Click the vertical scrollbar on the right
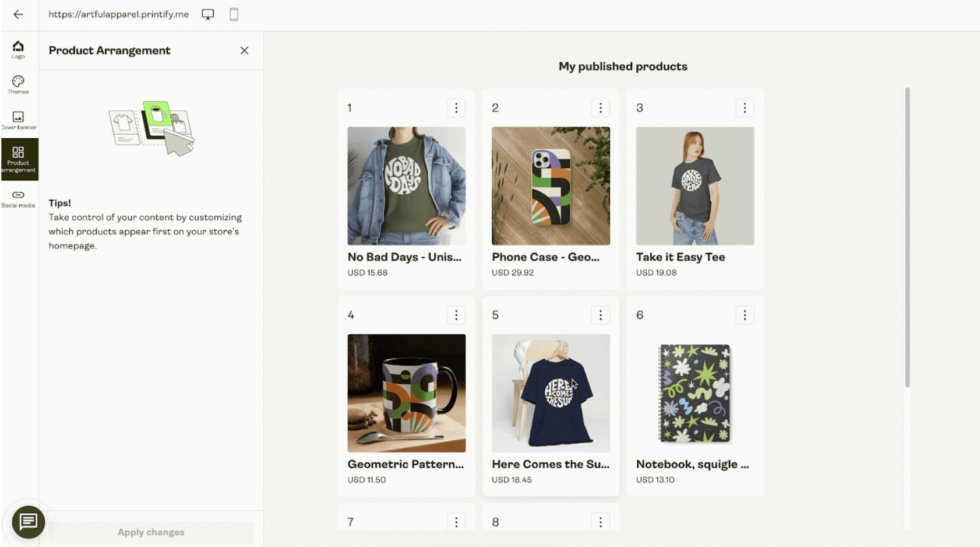 click(907, 233)
